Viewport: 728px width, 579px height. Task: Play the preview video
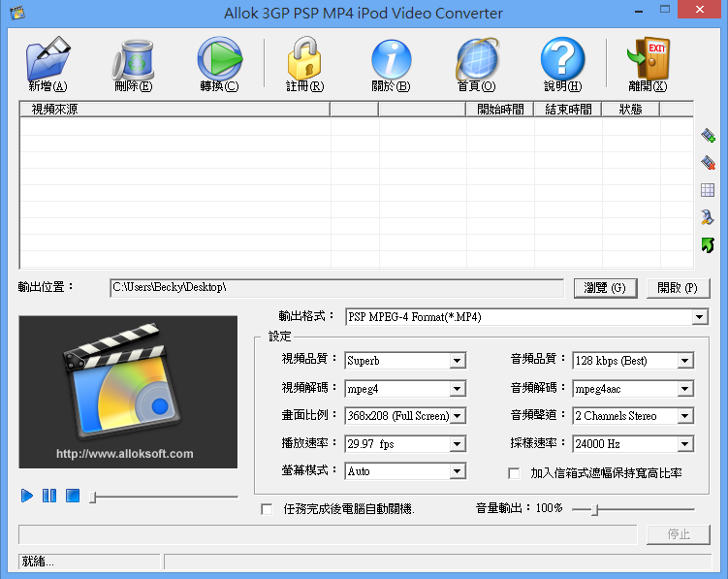click(x=27, y=496)
